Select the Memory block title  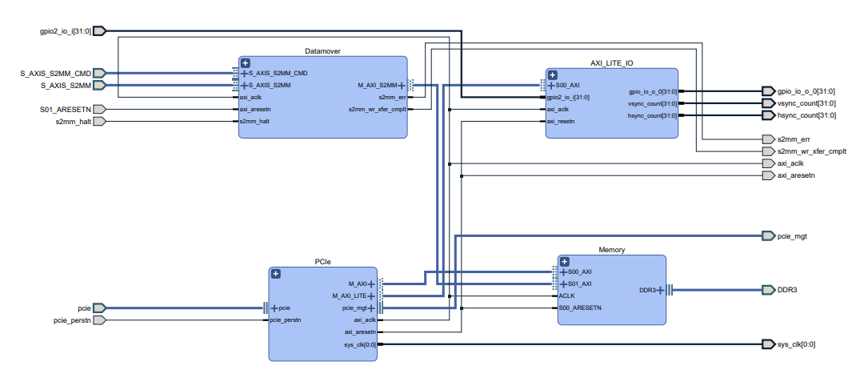(612, 250)
